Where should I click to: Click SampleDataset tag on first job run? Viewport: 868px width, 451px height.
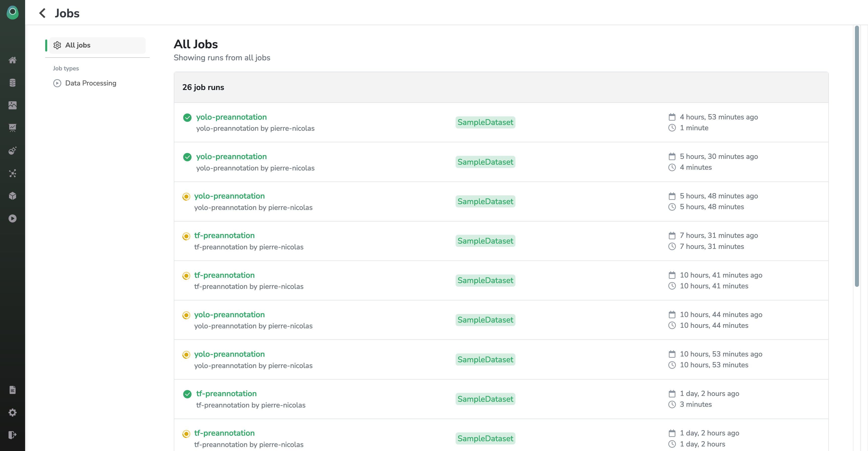(x=485, y=122)
